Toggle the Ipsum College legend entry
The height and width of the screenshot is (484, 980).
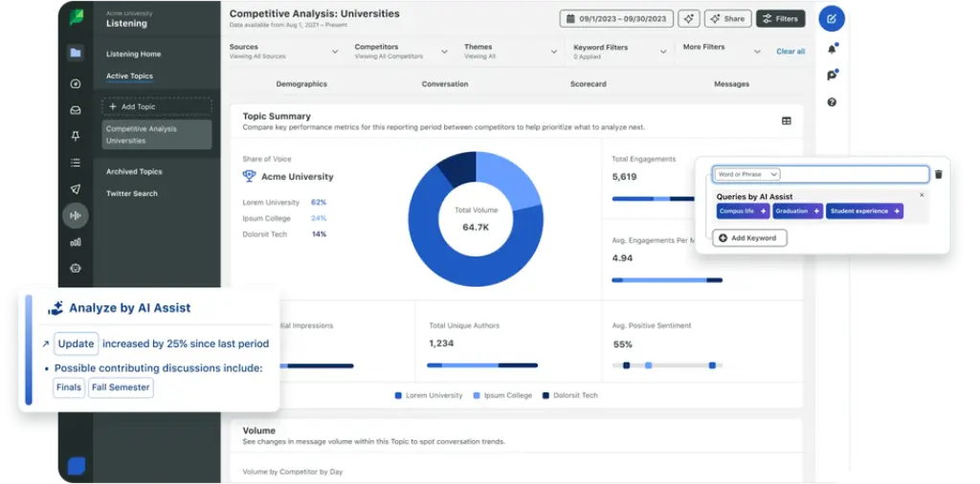coord(502,395)
